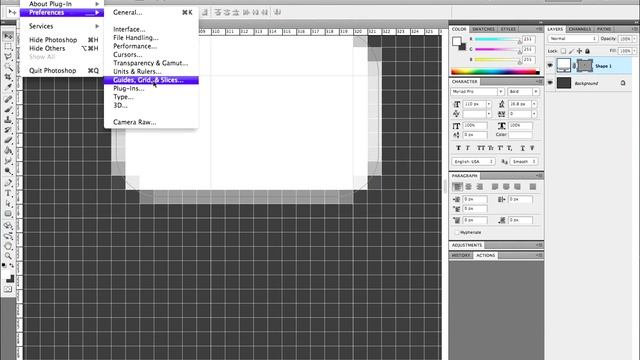Hide the Shape 1 layer
This screenshot has height=360, width=640.
[550, 65]
